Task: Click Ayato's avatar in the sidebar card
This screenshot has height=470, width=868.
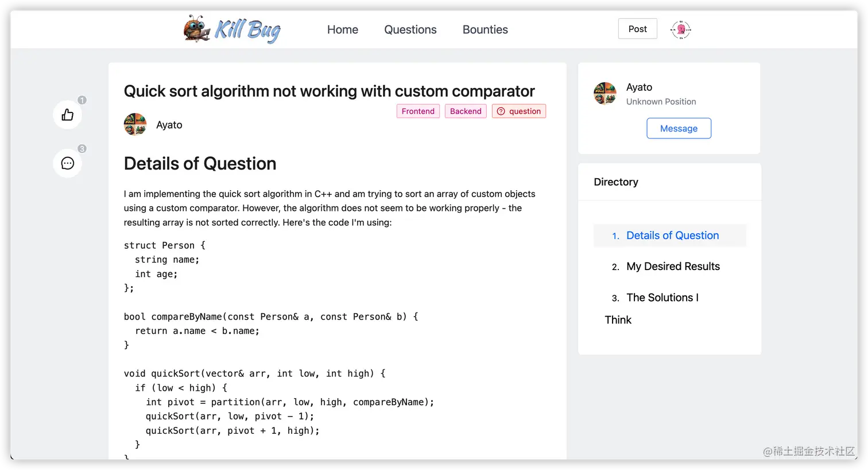Action: tap(605, 93)
